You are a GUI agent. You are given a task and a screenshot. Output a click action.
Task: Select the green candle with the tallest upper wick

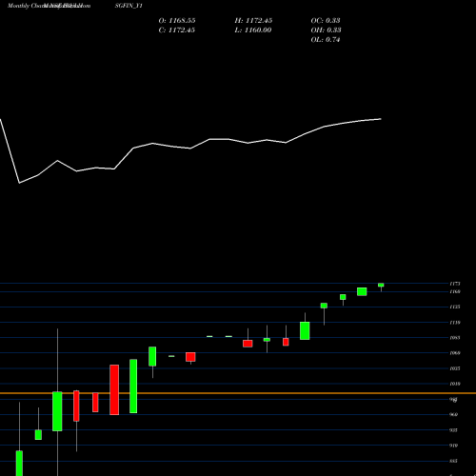(x=57, y=411)
